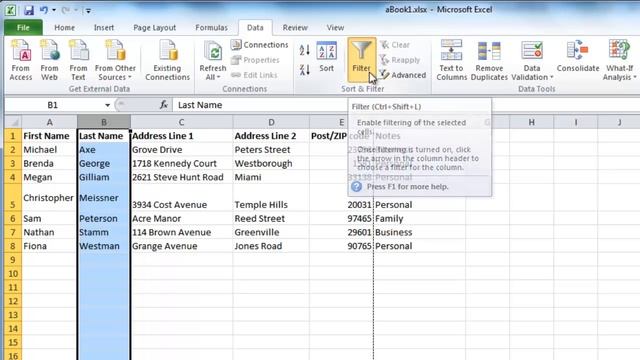Image resolution: width=640 pixels, height=360 pixels.
Task: Select cell Christopher
Action: click(49, 198)
